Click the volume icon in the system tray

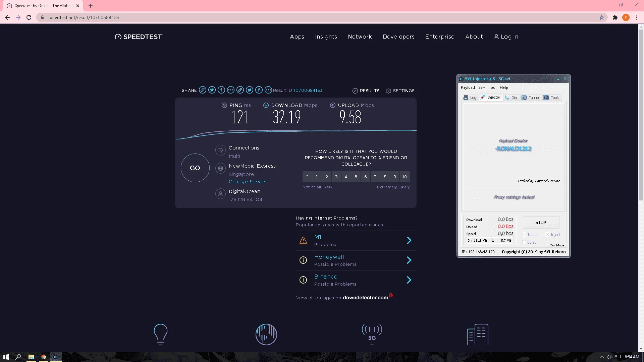[609, 357]
